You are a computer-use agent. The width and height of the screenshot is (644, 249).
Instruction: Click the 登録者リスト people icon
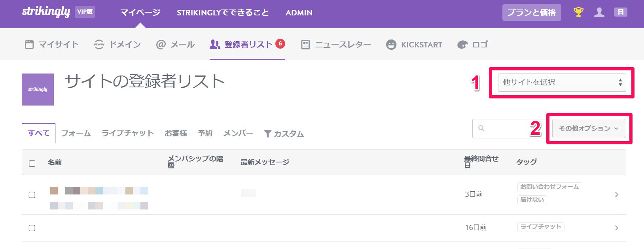(x=215, y=44)
